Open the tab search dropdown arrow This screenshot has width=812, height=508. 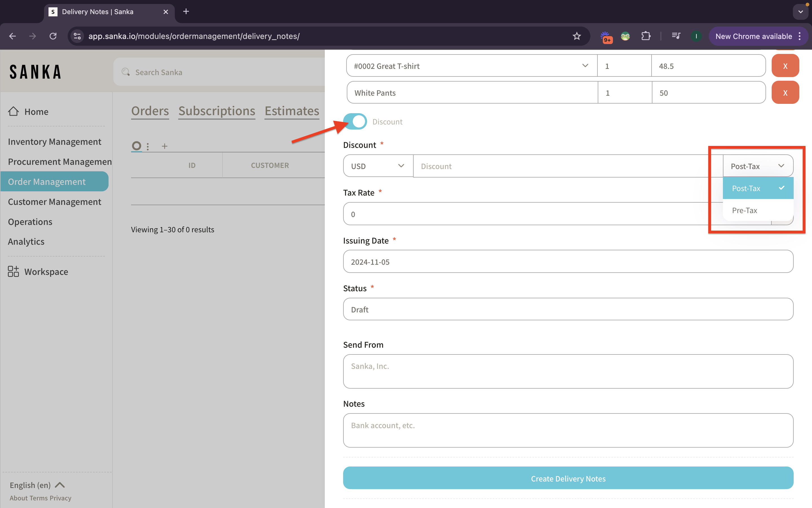click(801, 12)
